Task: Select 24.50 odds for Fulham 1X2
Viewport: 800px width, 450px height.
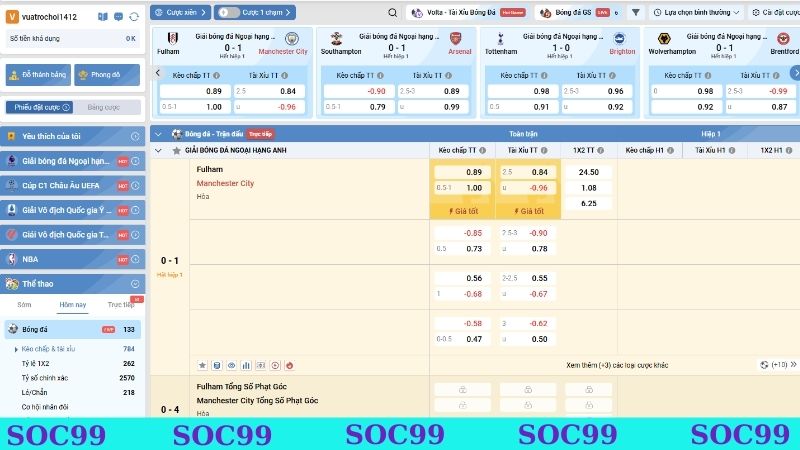Action: tap(589, 172)
